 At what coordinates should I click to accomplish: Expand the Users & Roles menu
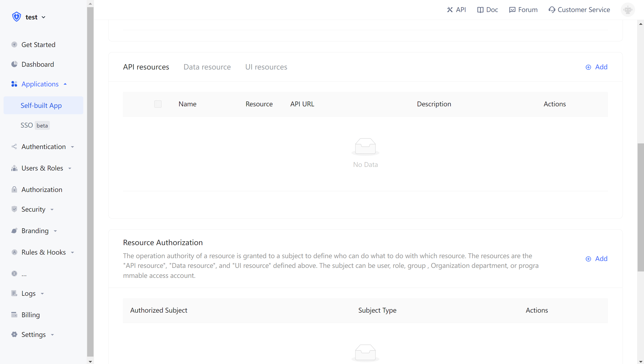click(x=42, y=168)
